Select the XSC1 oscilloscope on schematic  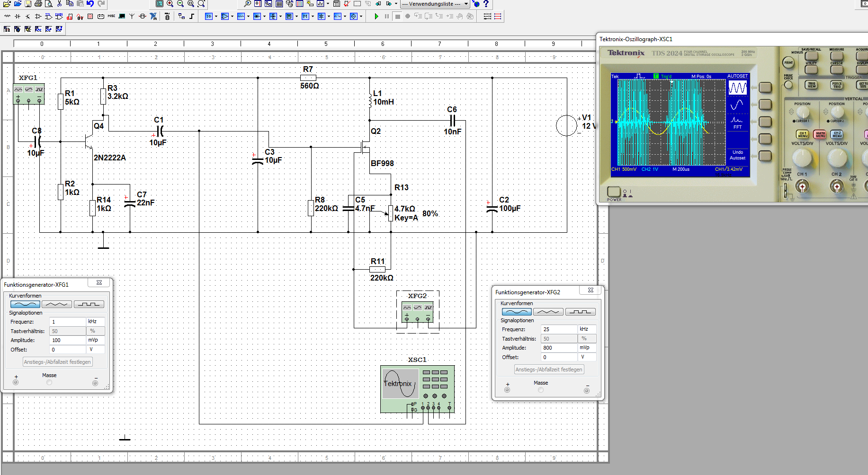pyautogui.click(x=417, y=389)
